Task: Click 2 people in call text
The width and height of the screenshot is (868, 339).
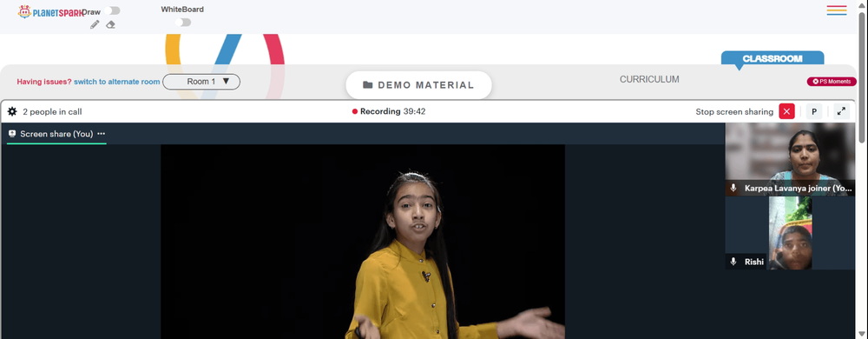Action: [x=52, y=112]
